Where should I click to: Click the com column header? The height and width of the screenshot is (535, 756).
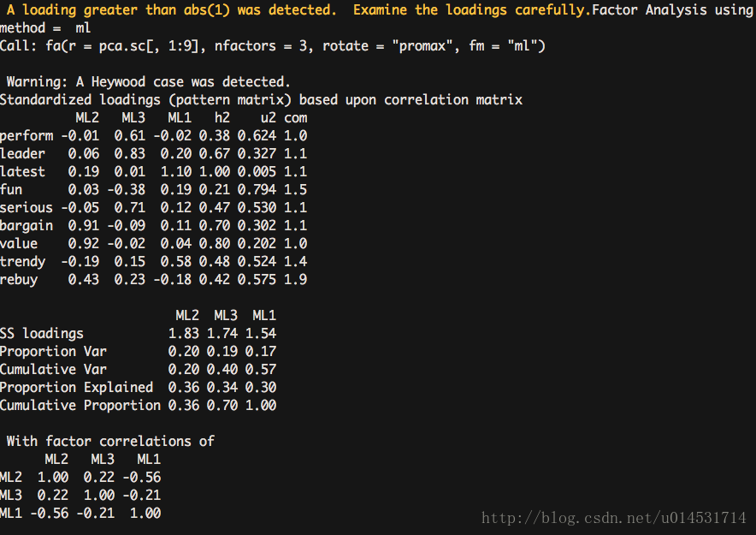click(296, 118)
